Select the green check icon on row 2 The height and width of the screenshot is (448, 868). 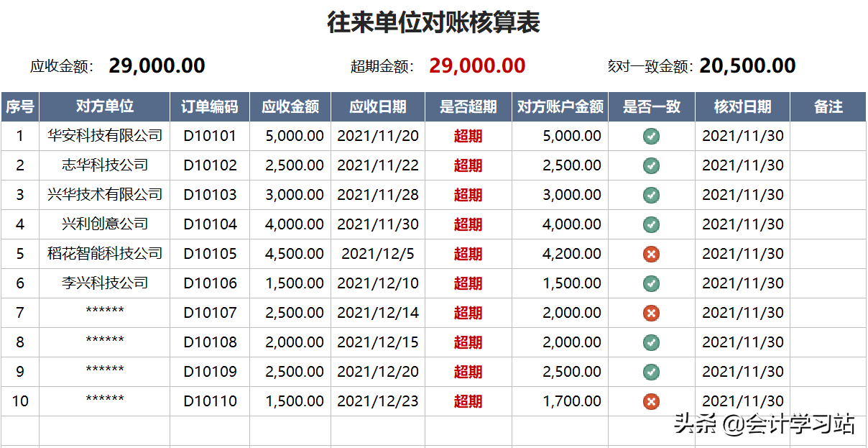(x=651, y=165)
